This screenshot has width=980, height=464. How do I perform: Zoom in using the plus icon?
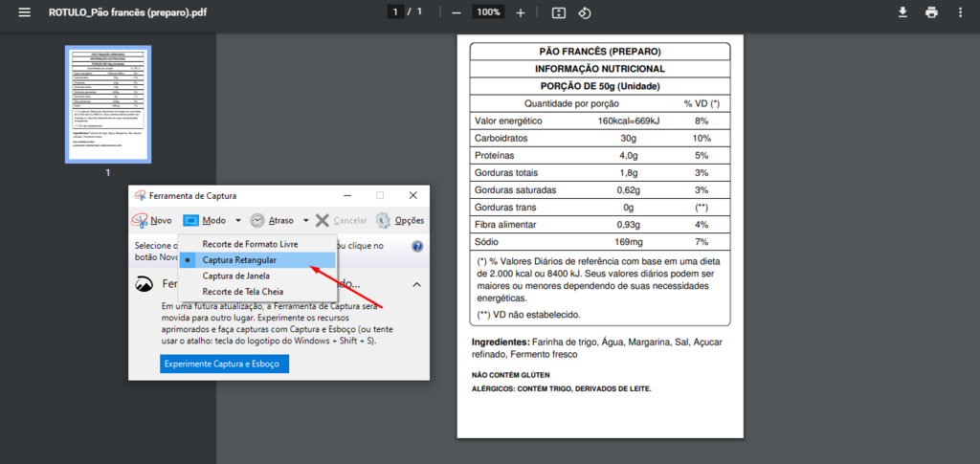[520, 12]
